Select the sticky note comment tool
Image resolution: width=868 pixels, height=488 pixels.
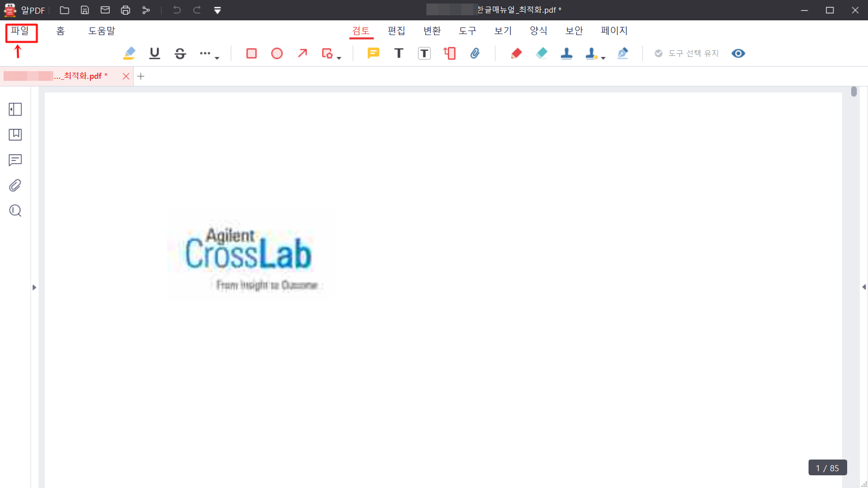point(374,53)
